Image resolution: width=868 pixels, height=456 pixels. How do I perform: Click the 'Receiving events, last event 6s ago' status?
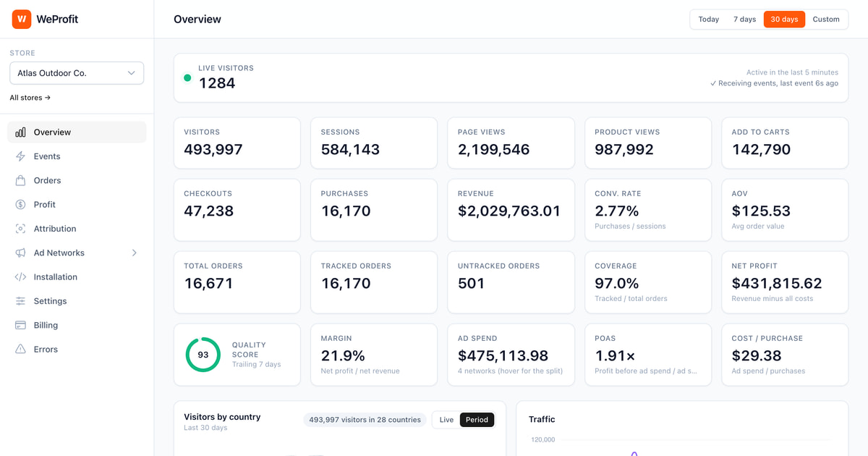click(774, 83)
